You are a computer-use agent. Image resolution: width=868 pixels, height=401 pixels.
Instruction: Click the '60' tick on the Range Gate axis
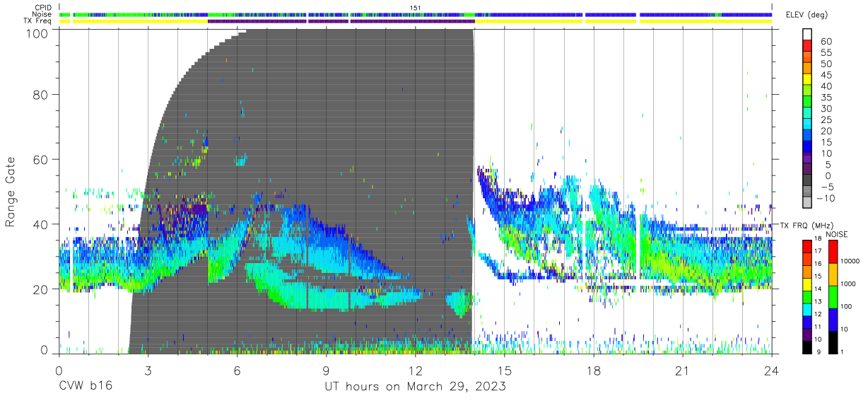click(x=42, y=160)
